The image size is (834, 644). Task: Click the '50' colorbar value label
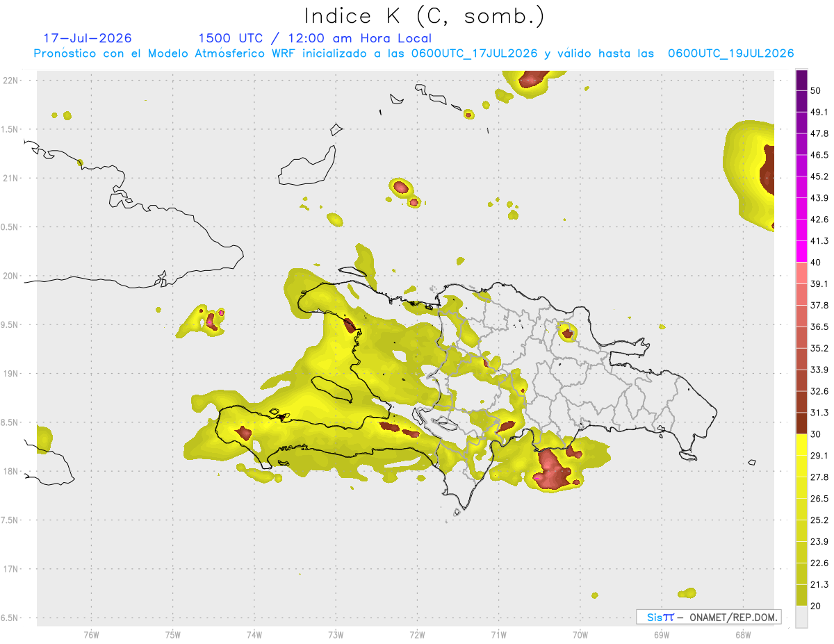(x=816, y=90)
